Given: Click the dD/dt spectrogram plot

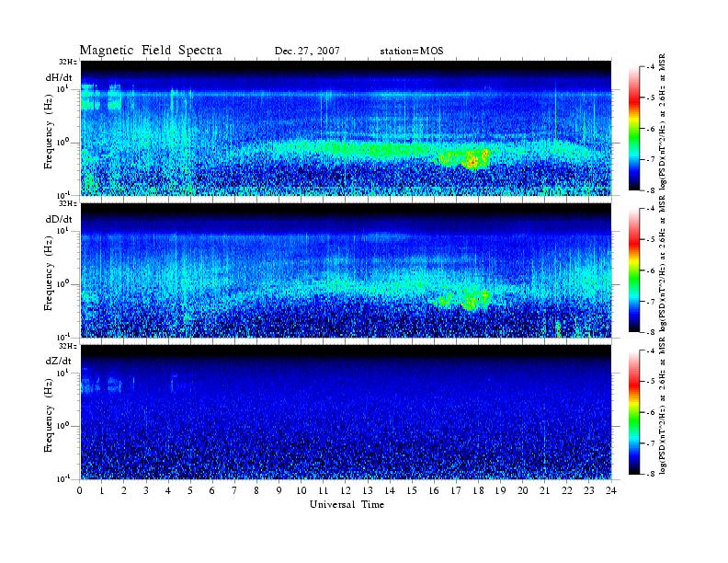Looking at the screenshot, I should [346, 270].
